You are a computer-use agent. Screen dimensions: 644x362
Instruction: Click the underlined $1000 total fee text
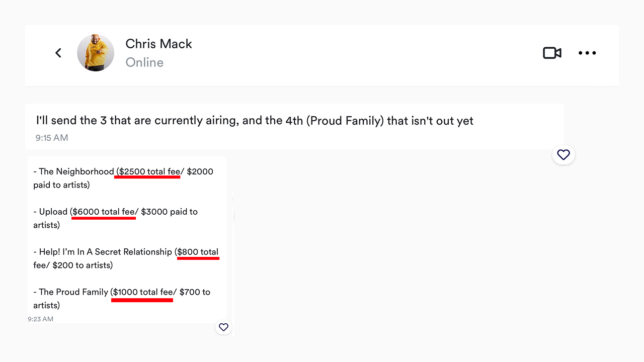tap(143, 292)
